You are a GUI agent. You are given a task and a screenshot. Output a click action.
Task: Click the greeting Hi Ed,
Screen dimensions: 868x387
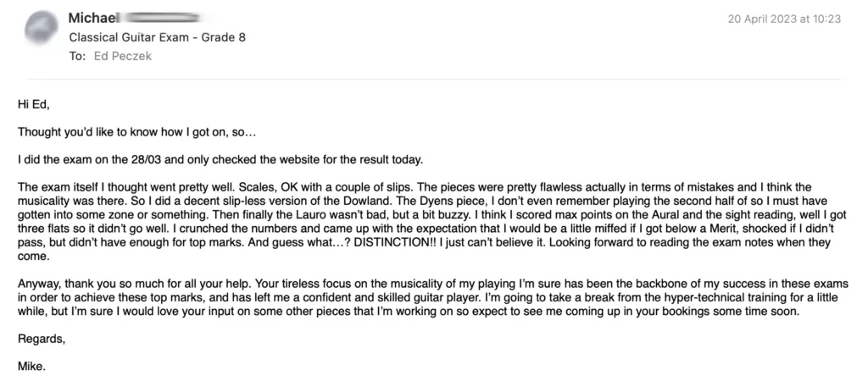[34, 104]
